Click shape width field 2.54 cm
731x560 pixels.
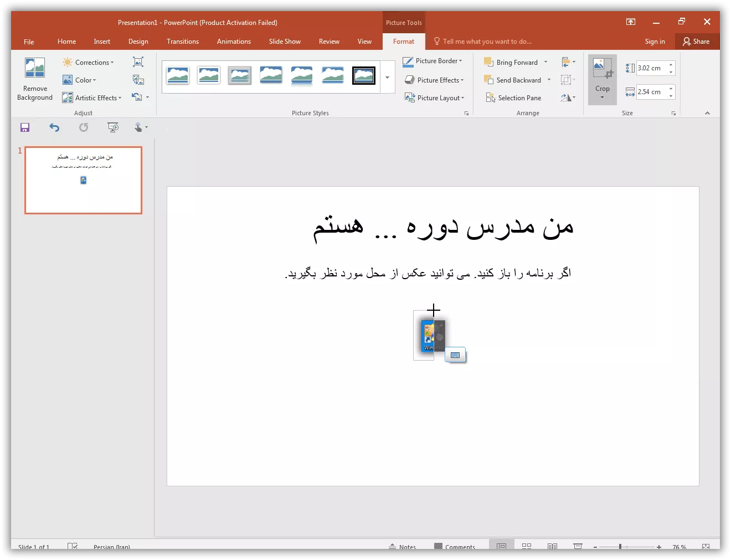click(x=651, y=92)
